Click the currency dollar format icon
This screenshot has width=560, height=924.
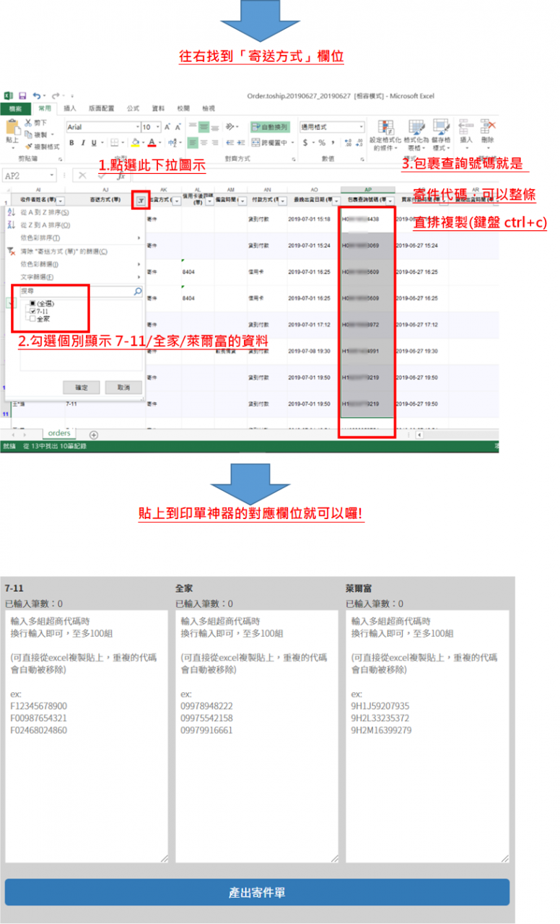tap(305, 142)
